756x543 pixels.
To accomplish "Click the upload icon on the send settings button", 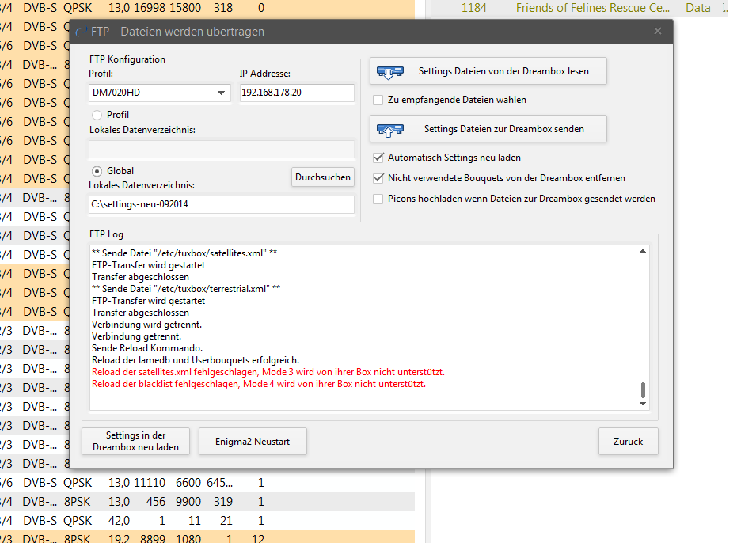I will point(390,129).
